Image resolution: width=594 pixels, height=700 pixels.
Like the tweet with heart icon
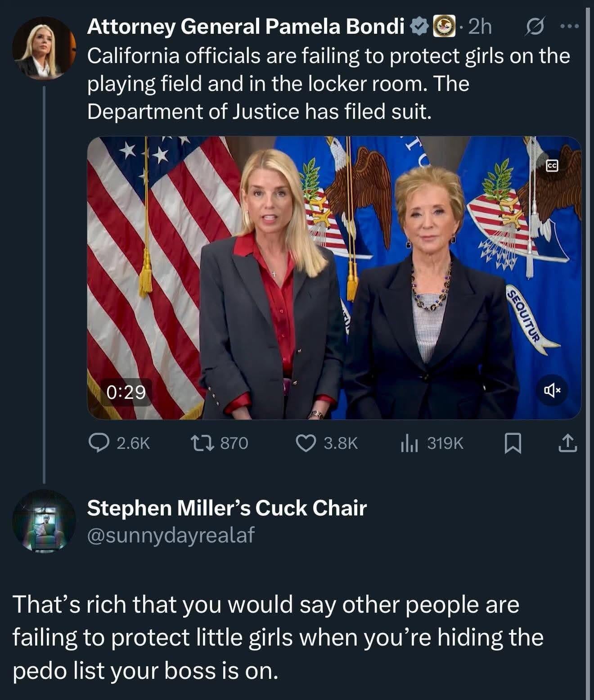point(306,443)
